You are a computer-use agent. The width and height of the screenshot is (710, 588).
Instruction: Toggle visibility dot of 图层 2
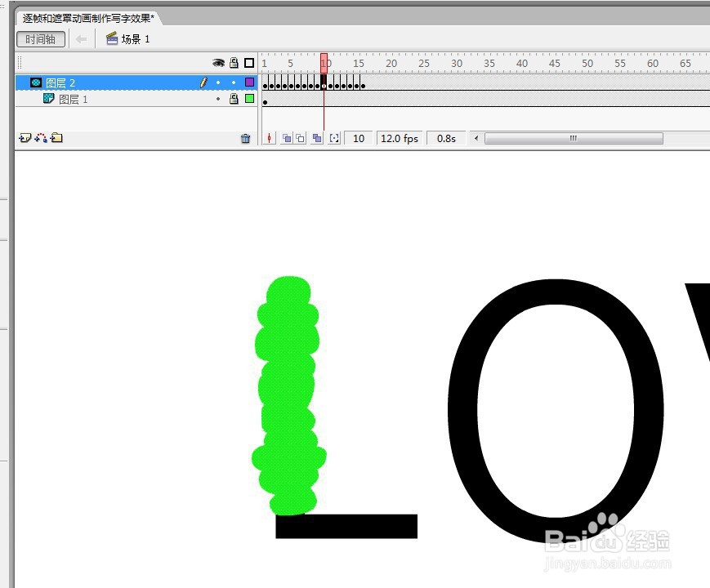pos(218,82)
